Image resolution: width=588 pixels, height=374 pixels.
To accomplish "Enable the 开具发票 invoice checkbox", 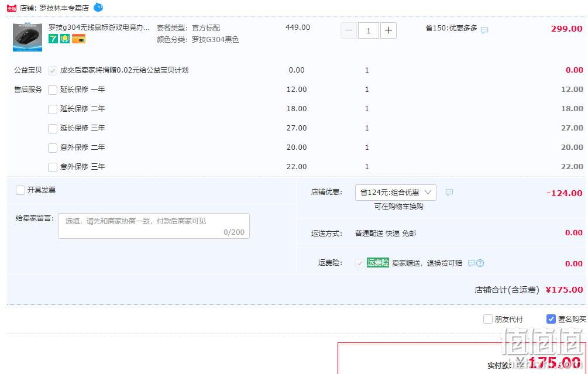I will coord(20,190).
